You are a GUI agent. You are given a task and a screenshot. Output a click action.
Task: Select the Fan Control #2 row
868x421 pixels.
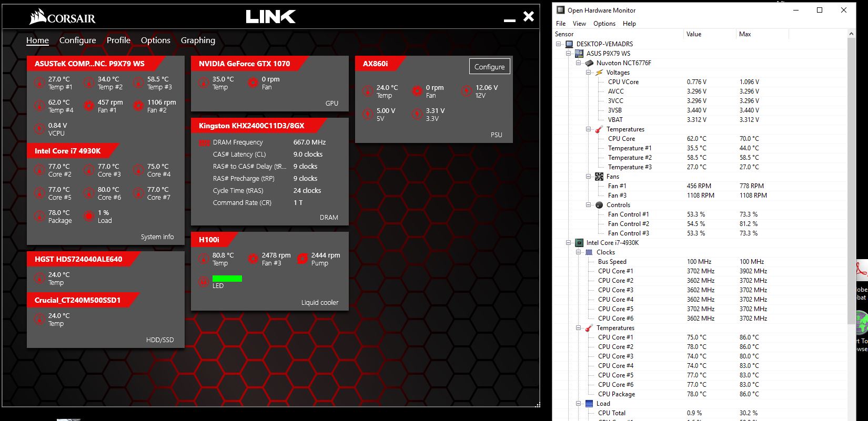700,224
